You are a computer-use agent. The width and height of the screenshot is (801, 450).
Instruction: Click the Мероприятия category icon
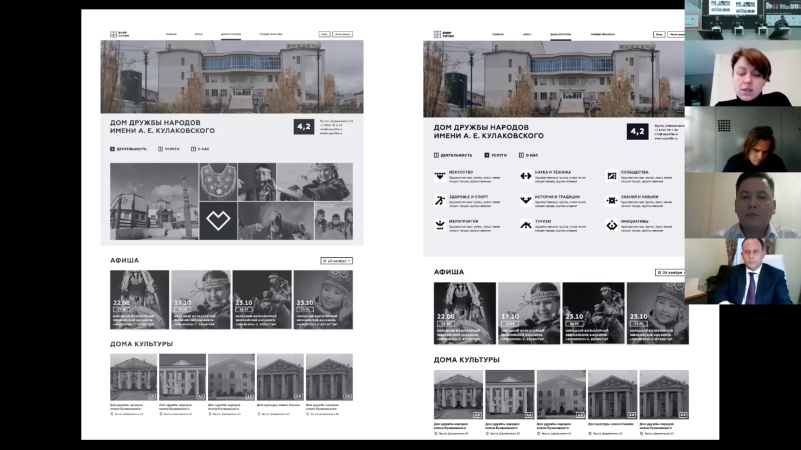pos(439,225)
